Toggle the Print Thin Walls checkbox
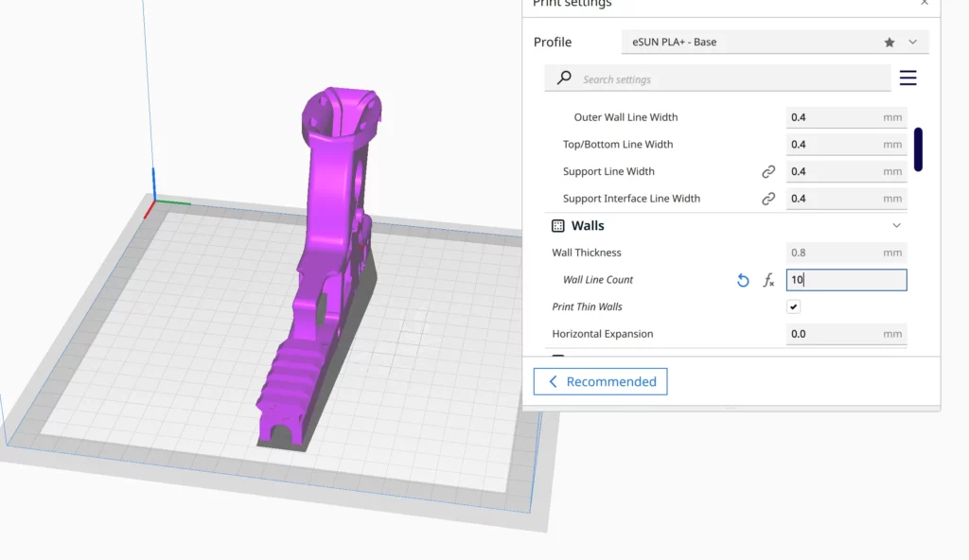969x560 pixels. point(794,306)
